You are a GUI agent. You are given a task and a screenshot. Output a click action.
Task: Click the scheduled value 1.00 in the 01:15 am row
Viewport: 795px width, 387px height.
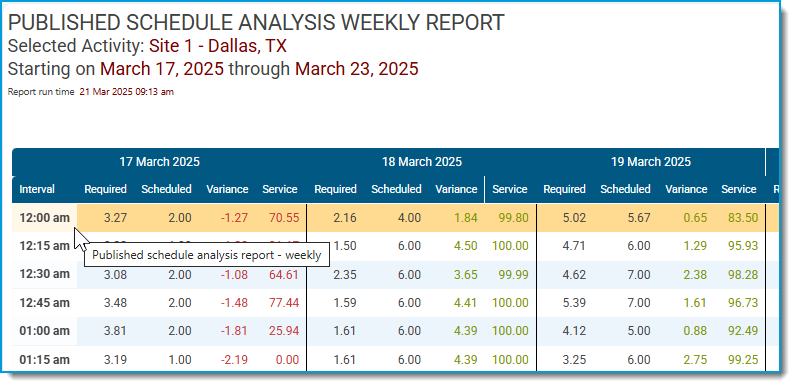click(x=180, y=360)
